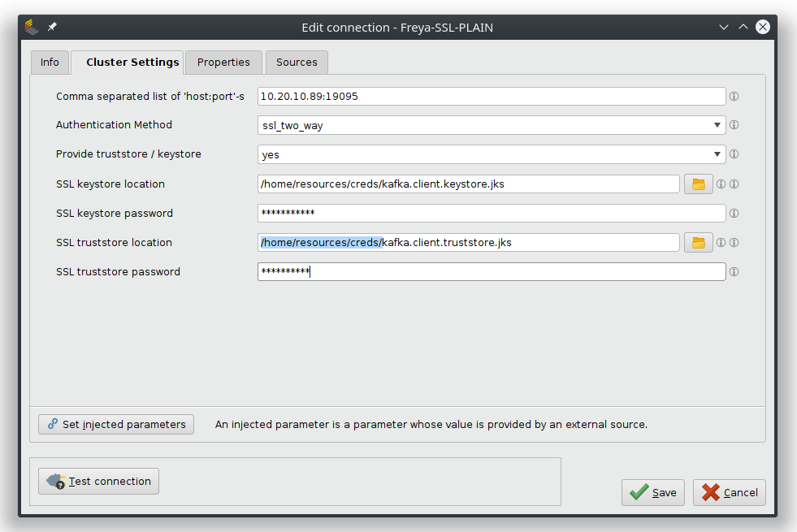Open the Authentication Method dropdown
Image resolution: width=797 pixels, height=532 pixels.
pyautogui.click(x=717, y=125)
